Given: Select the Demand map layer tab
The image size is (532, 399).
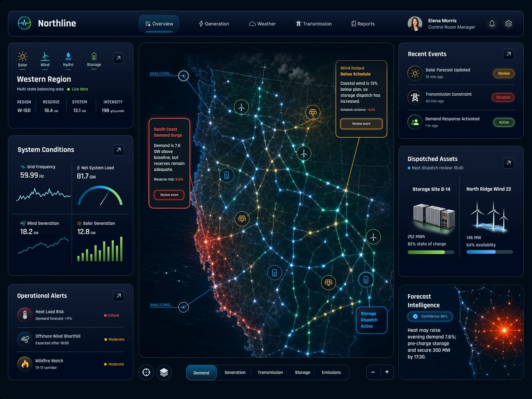Looking at the screenshot, I should tap(201, 373).
